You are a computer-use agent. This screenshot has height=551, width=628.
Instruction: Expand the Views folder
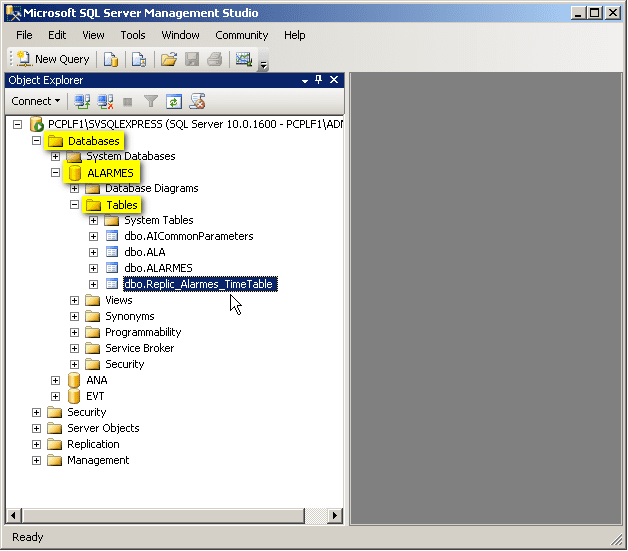click(75, 300)
